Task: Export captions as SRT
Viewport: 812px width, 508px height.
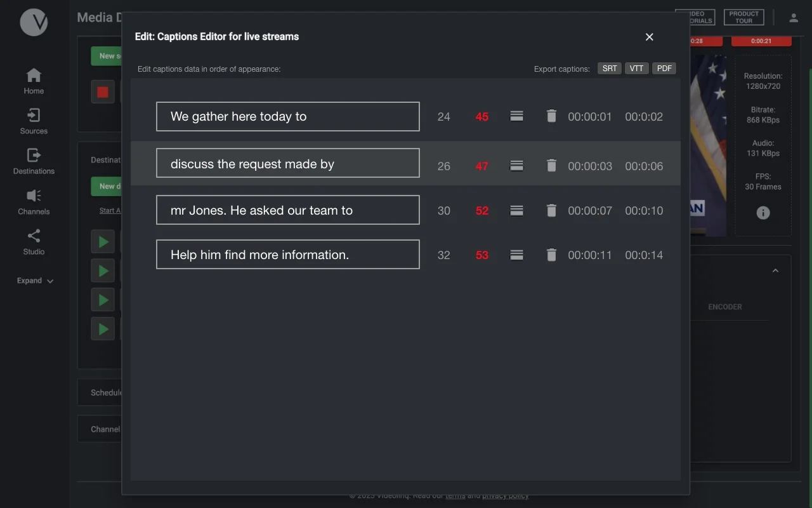Action: (610, 69)
